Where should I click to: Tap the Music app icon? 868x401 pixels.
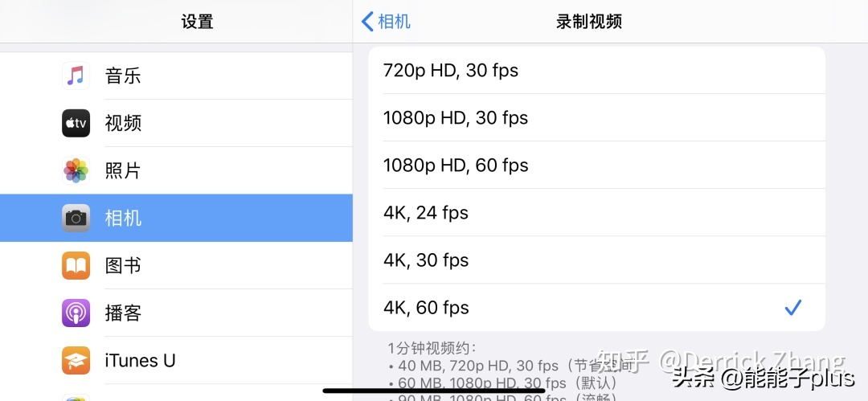tap(76, 76)
